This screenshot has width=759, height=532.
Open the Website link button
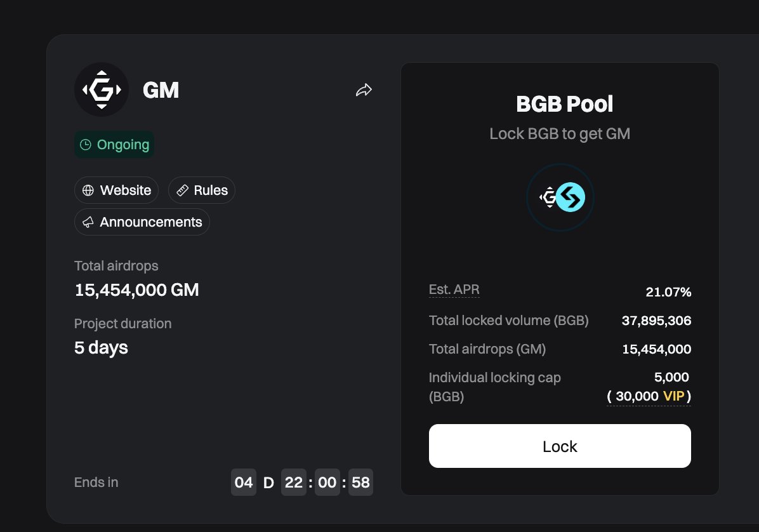tap(116, 190)
